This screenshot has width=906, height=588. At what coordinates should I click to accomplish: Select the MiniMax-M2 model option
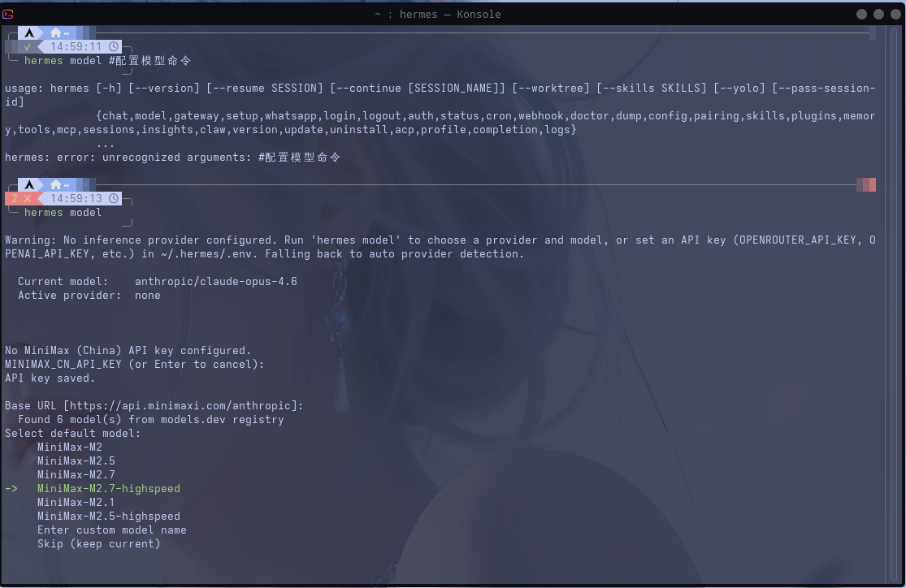point(70,447)
